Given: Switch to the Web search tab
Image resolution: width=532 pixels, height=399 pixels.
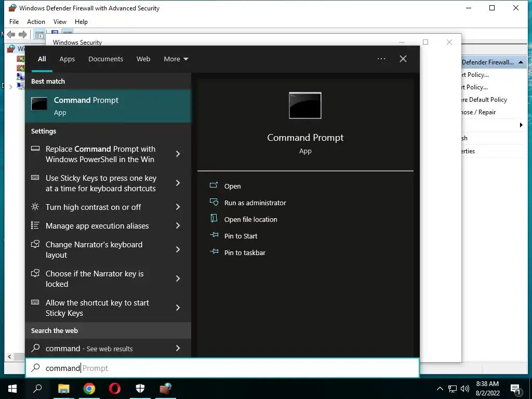Looking at the screenshot, I should [143, 59].
